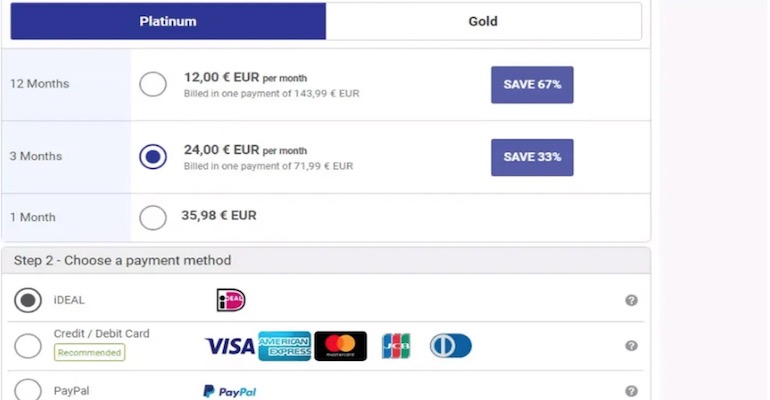This screenshot has width=770, height=400.
Task: Choose the 1 Month plan radio button
Action: [x=153, y=217]
